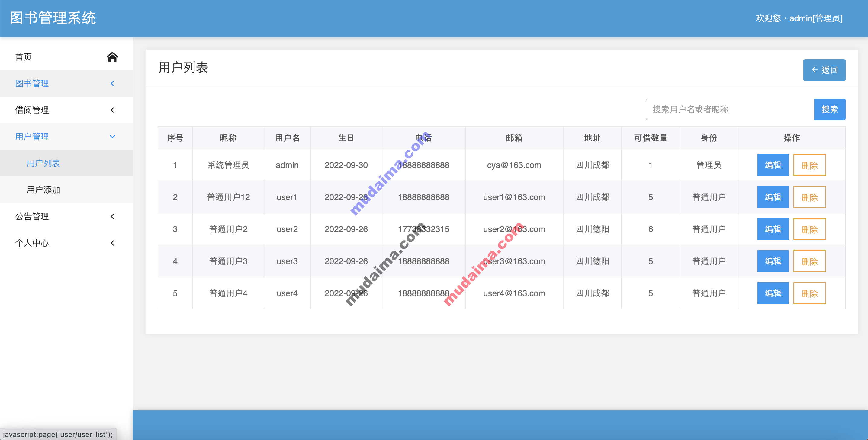Select the 图书管理 menu label

(32, 83)
